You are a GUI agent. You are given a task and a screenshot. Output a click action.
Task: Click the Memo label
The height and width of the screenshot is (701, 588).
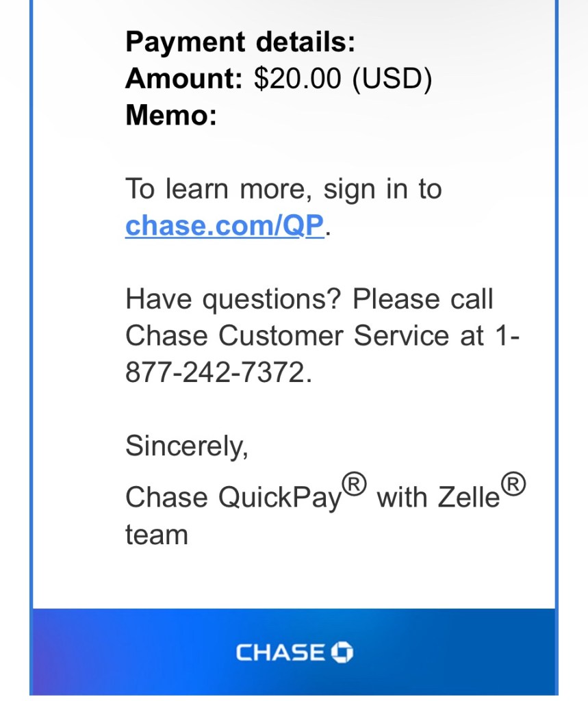click(170, 115)
